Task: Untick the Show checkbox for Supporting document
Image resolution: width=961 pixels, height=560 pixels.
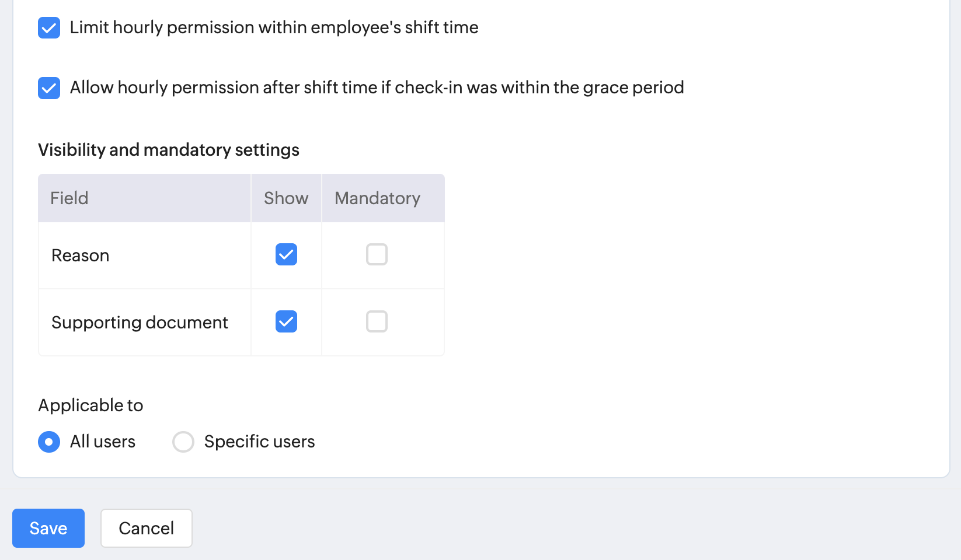Action: (286, 321)
